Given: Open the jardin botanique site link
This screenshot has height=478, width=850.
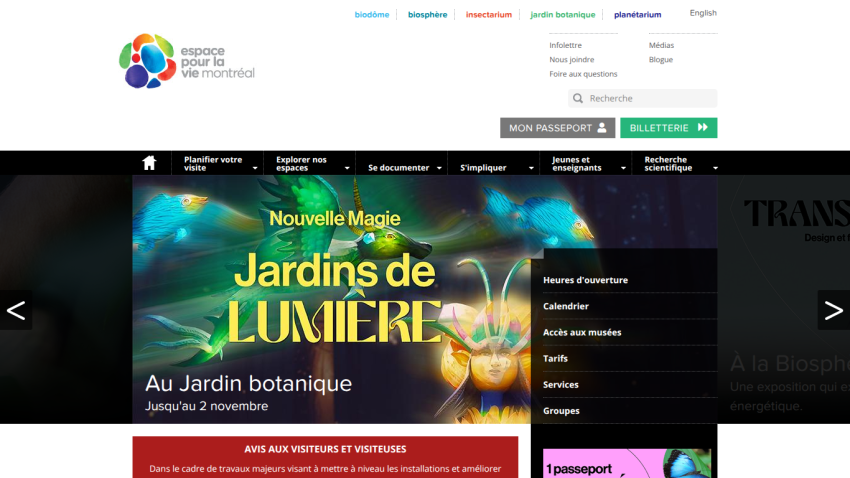Looking at the screenshot, I should click(x=563, y=15).
